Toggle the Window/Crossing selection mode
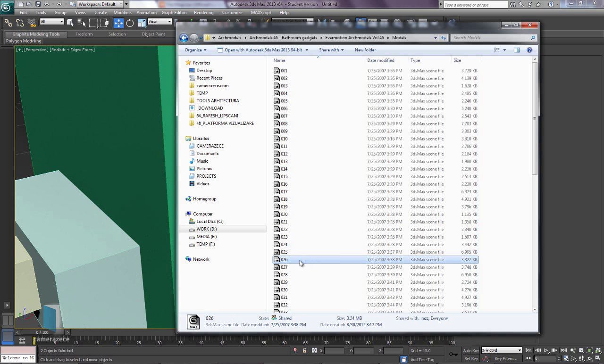 [x=105, y=23]
